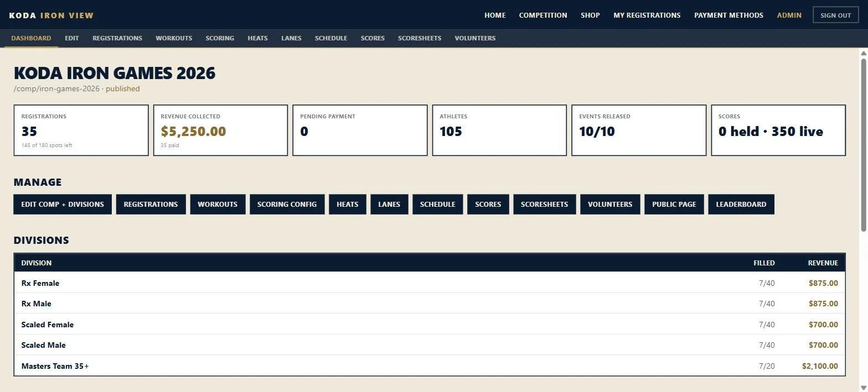Open the LEADERBOARD button
The height and width of the screenshot is (392, 868).
click(741, 204)
